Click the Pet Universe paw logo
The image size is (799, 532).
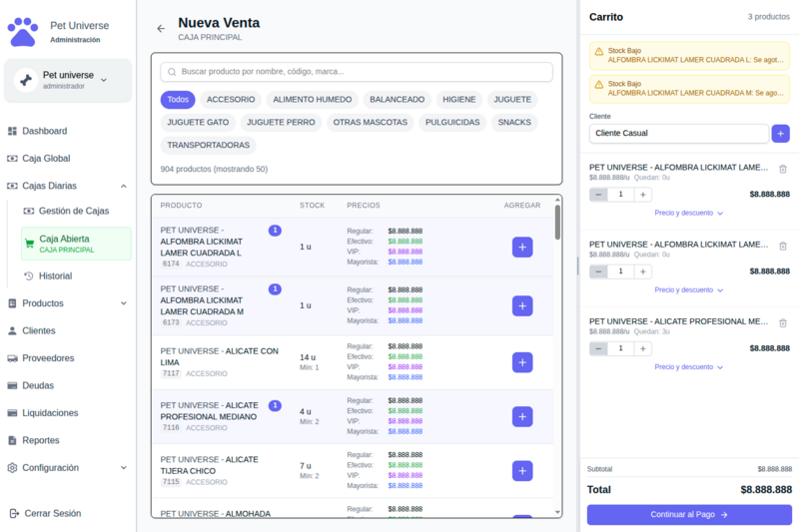tap(23, 32)
